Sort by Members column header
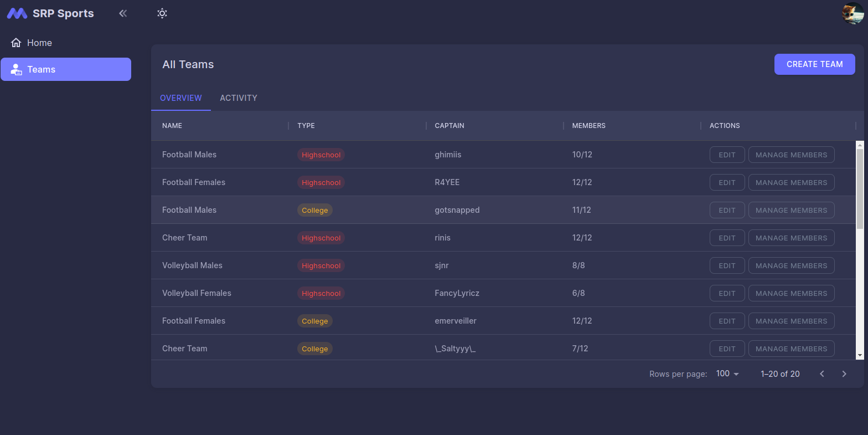This screenshot has height=435, width=868. point(588,126)
